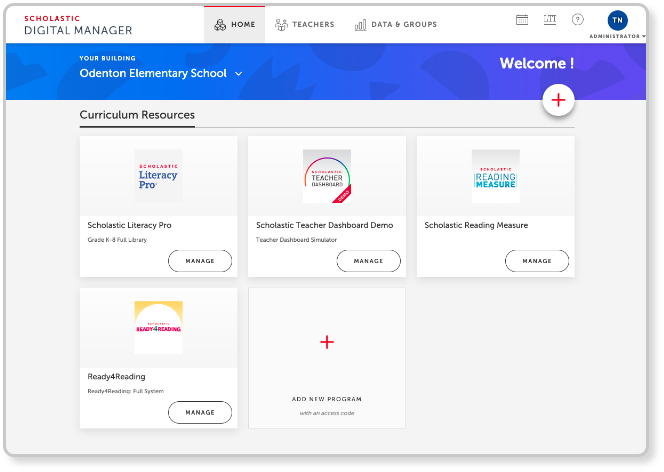This screenshot has height=472, width=664.
Task: Click the round red plus floating button
Action: coord(559,100)
